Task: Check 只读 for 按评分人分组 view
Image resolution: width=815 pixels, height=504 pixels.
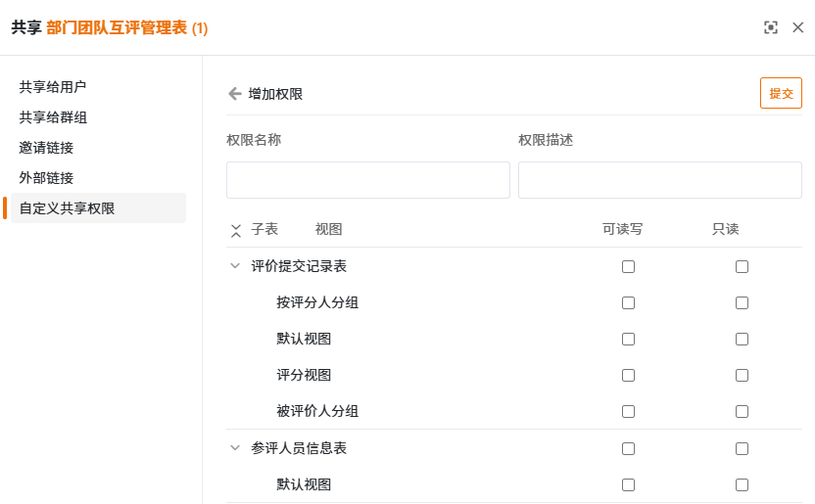Action: coord(742,302)
